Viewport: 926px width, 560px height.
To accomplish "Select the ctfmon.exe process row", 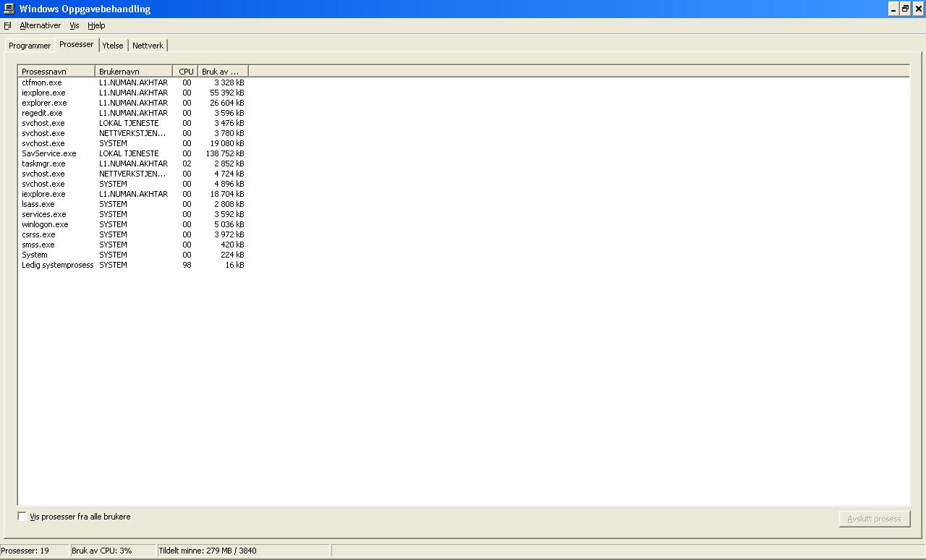I will pos(133,82).
